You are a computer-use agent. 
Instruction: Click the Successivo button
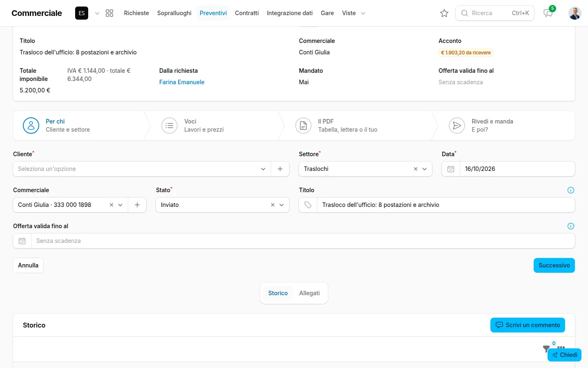pyautogui.click(x=554, y=265)
